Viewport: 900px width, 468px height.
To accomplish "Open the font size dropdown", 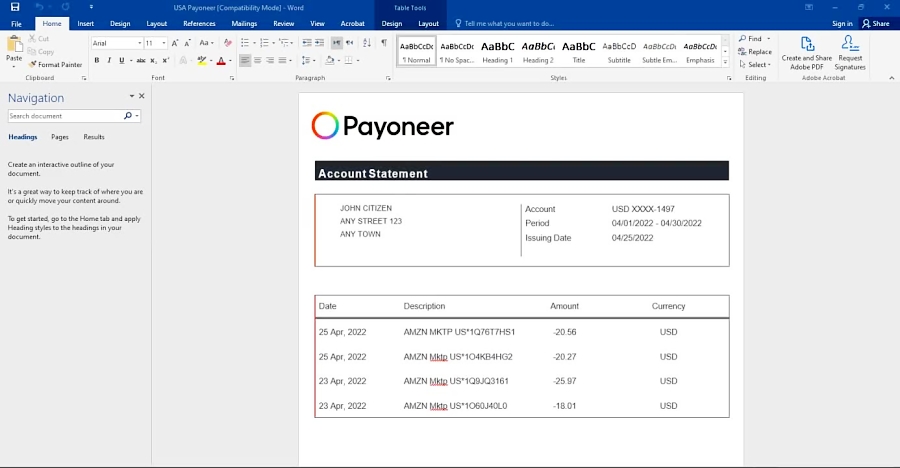I will (164, 43).
